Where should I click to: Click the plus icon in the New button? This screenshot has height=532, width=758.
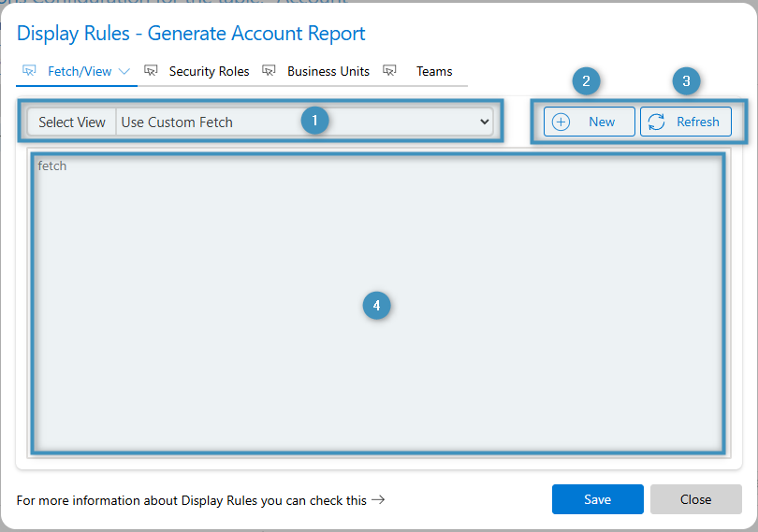561,122
